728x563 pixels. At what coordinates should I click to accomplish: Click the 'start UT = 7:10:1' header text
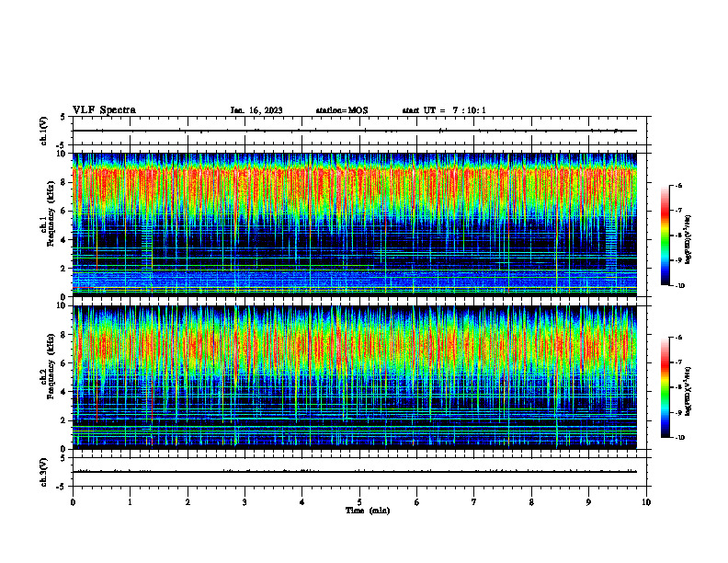point(444,110)
